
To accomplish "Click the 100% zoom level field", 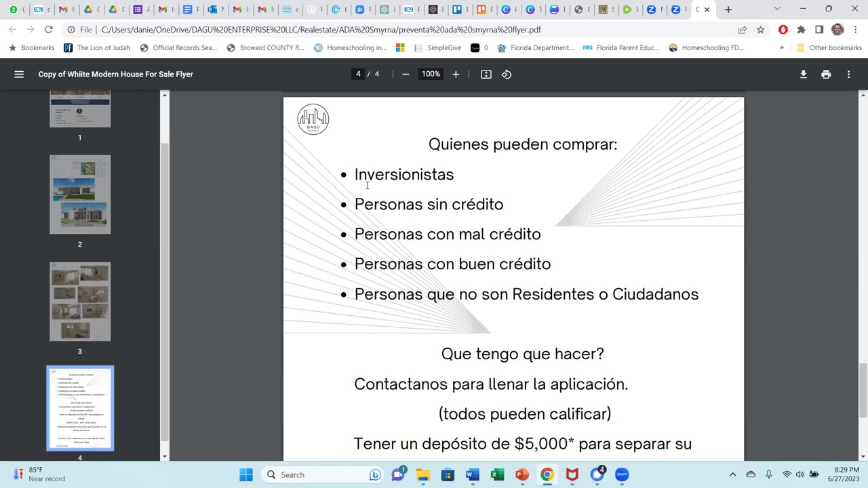I will click(431, 75).
